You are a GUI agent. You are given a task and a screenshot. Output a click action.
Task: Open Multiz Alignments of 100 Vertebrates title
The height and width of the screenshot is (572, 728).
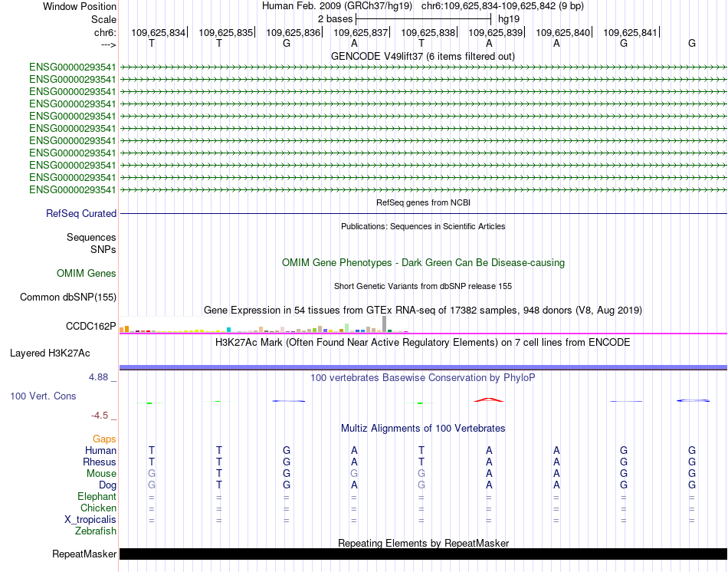[x=423, y=429]
